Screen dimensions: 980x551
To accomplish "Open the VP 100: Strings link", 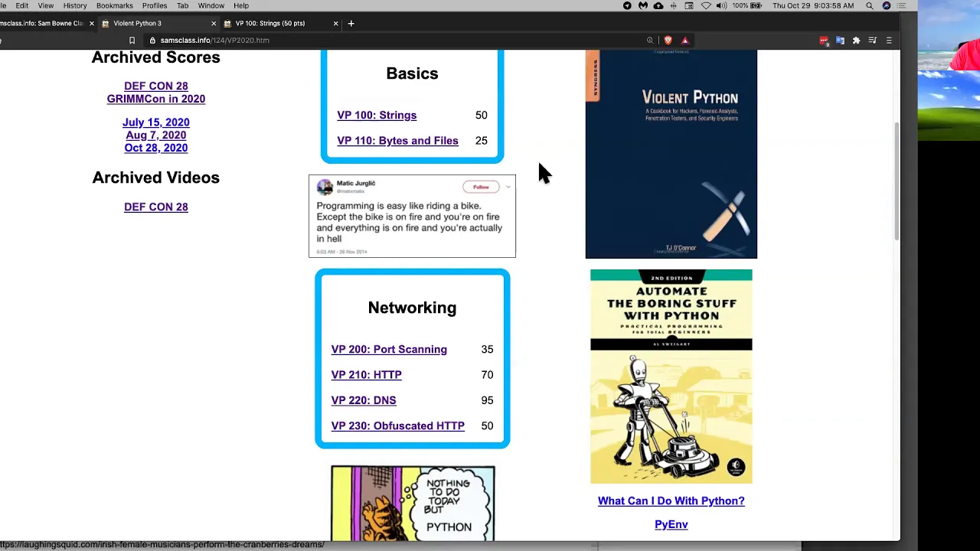I will click(x=377, y=115).
